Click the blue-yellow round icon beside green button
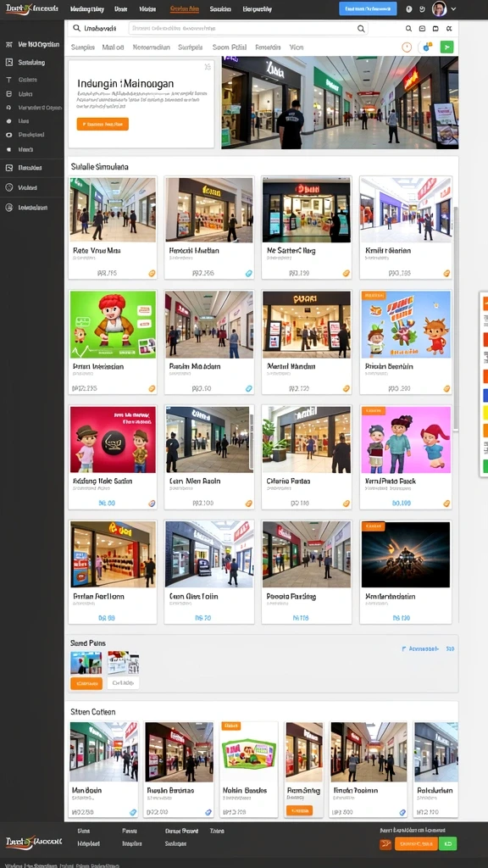Screen dimensions: 488x868 427,47
